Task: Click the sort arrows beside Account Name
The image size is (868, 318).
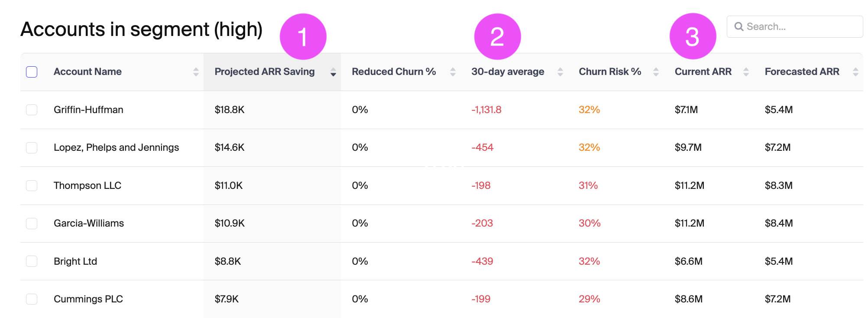Action: click(x=196, y=72)
